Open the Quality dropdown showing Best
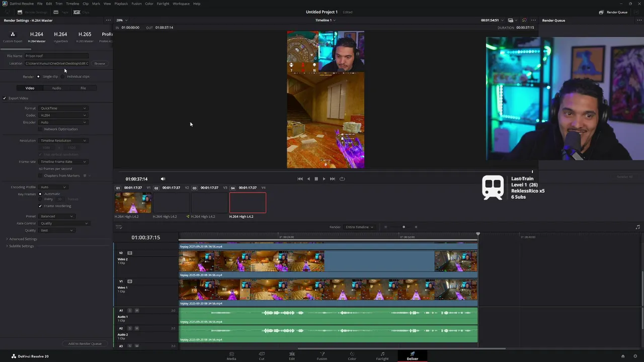This screenshot has width=644, height=362. pyautogui.click(x=56, y=230)
